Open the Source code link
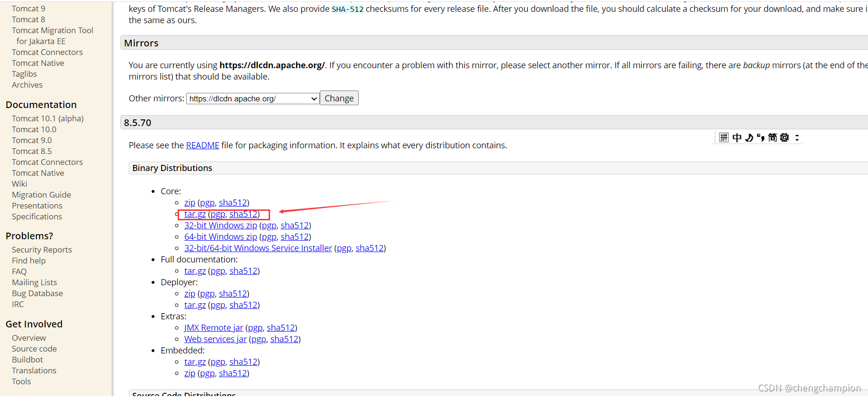868x398 pixels. click(x=34, y=349)
